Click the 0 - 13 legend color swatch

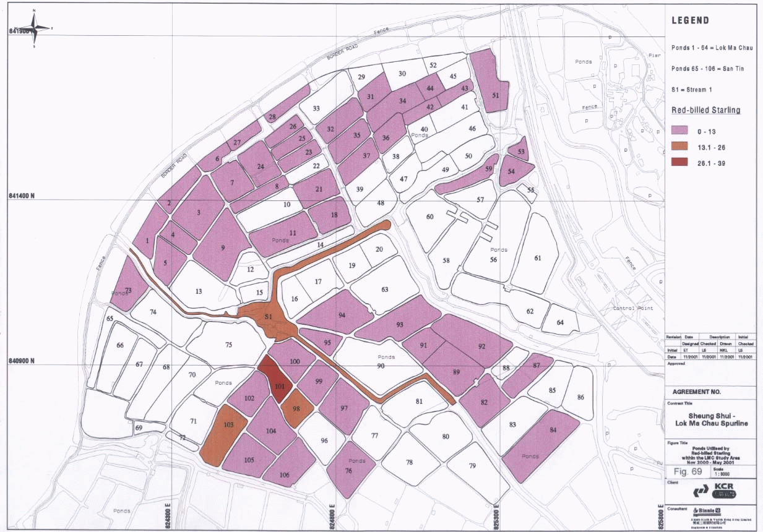pos(683,131)
